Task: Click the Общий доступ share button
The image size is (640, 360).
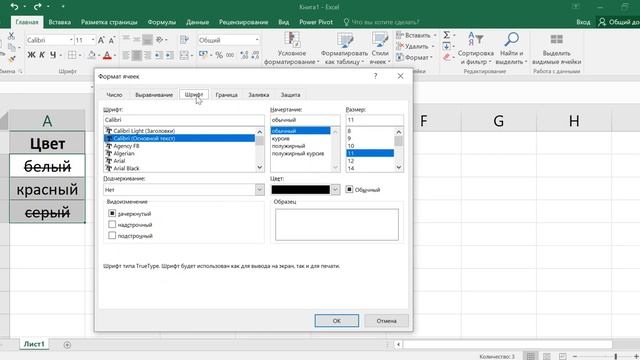Action: pyautogui.click(x=618, y=22)
